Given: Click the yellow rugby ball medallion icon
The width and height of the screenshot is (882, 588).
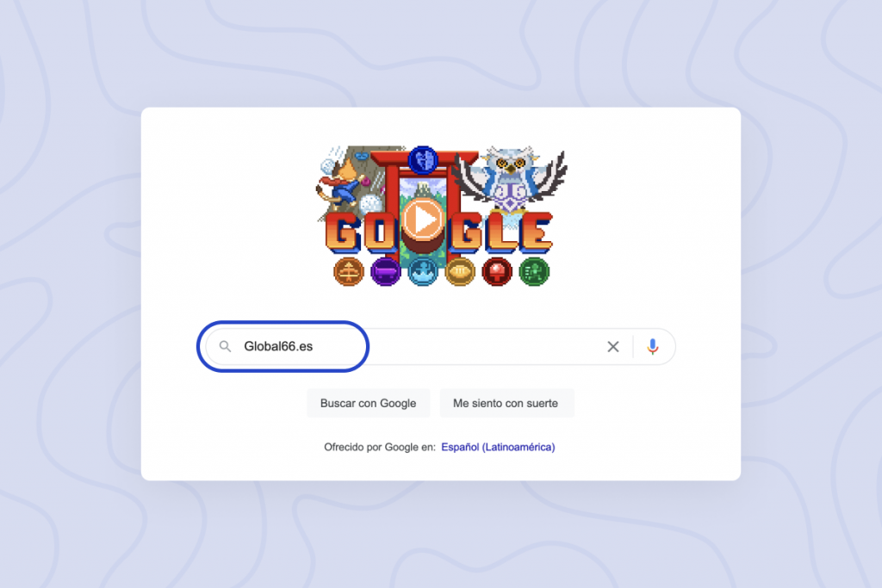Looking at the screenshot, I should point(460,272).
